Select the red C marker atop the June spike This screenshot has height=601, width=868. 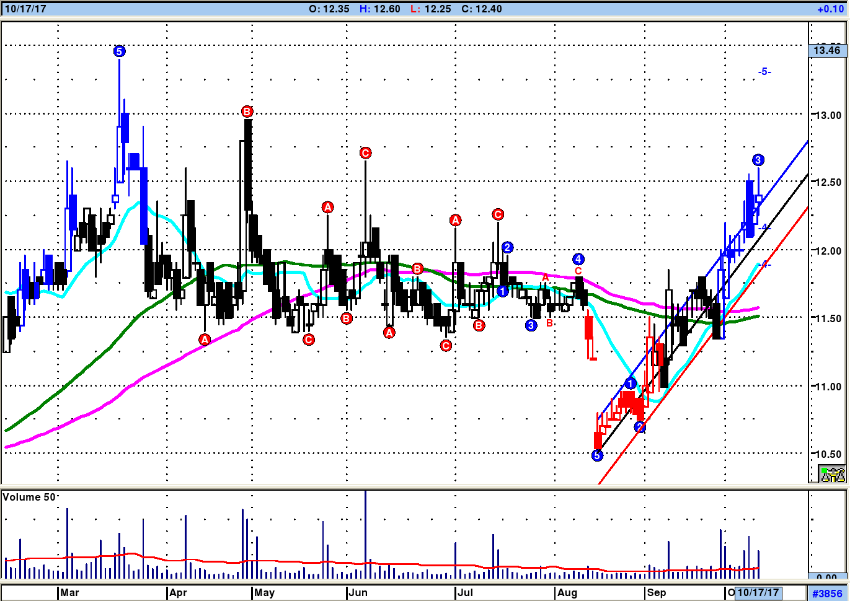pyautogui.click(x=365, y=153)
